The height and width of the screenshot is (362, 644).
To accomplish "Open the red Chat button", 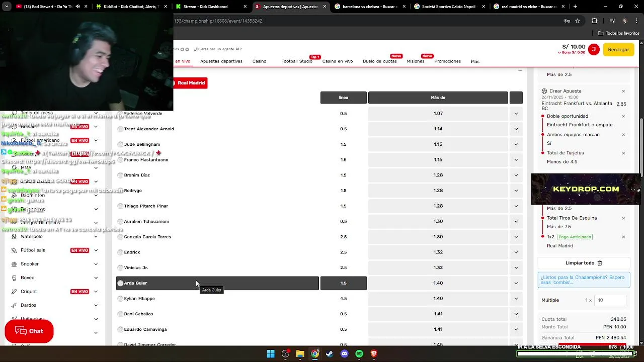I will click(x=29, y=331).
